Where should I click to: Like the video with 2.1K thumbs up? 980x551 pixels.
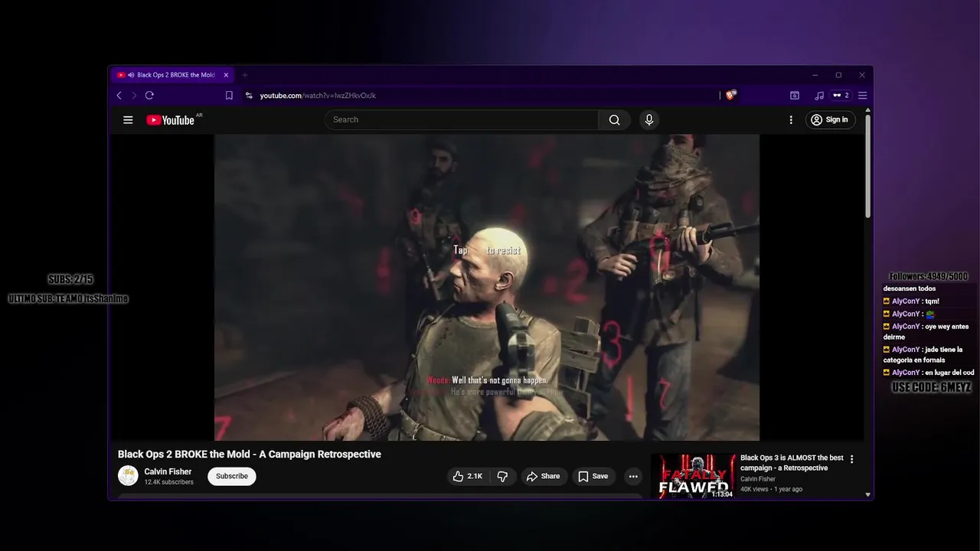click(467, 476)
